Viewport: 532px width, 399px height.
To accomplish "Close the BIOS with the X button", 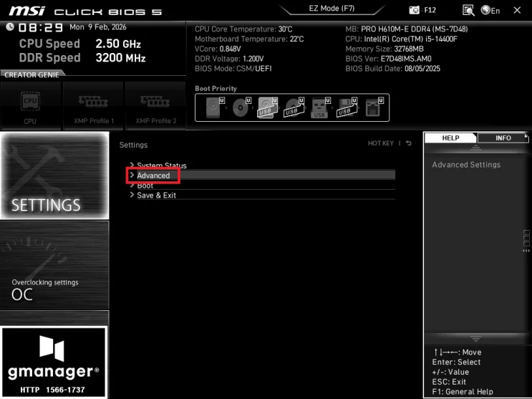I will click(517, 10).
